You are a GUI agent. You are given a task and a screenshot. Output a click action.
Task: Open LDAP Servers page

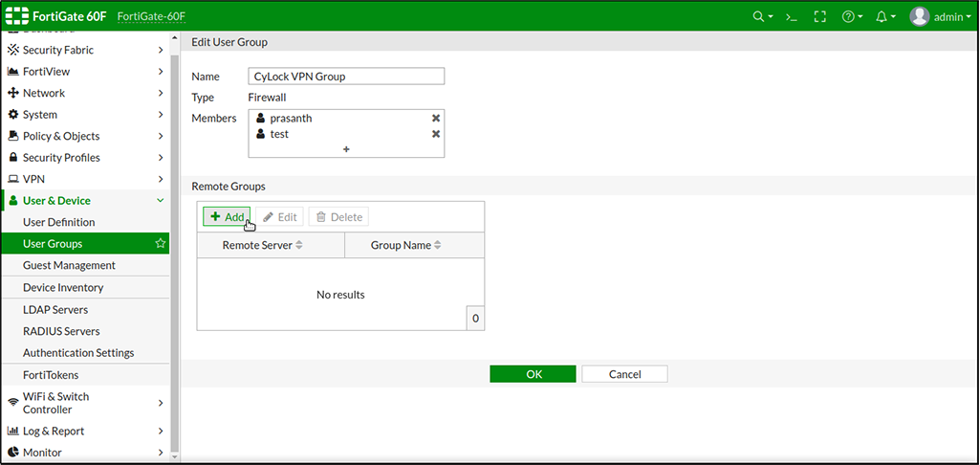point(55,310)
